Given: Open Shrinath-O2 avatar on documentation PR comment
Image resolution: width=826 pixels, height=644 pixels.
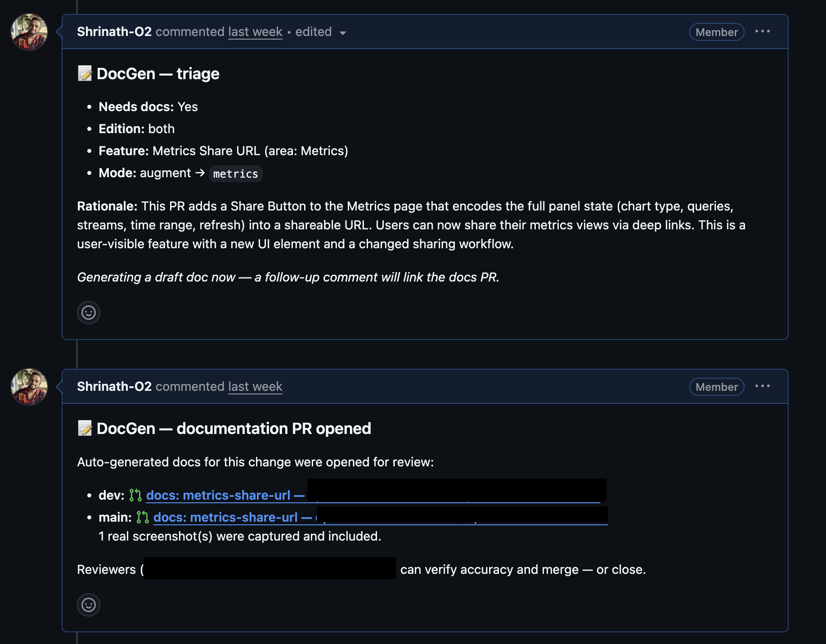Looking at the screenshot, I should [x=29, y=387].
